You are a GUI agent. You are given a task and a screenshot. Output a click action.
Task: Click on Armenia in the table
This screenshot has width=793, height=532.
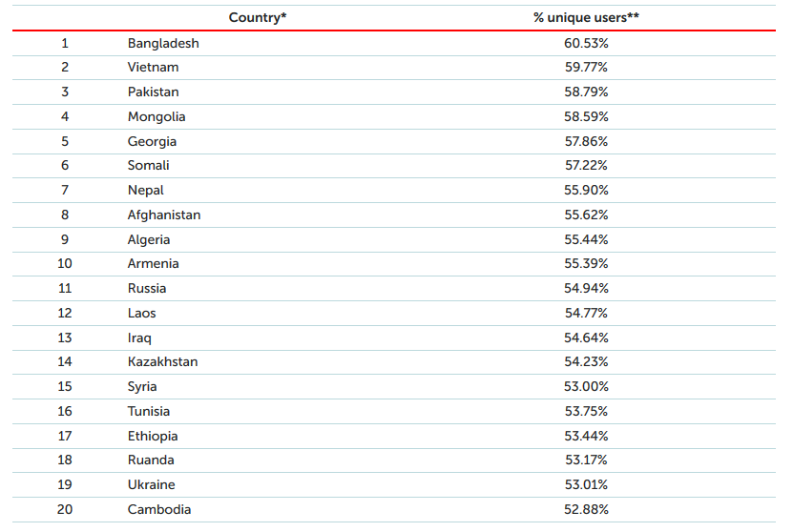pyautogui.click(x=153, y=264)
